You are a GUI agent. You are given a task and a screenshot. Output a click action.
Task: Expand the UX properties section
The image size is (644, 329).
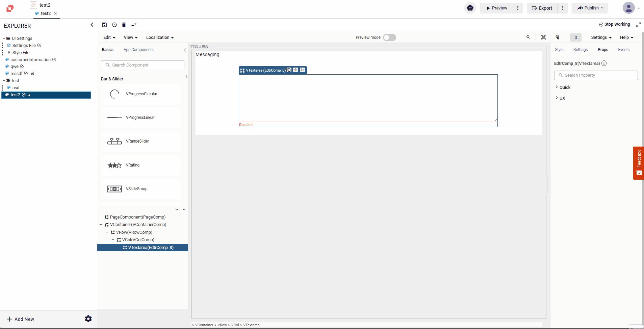point(562,98)
